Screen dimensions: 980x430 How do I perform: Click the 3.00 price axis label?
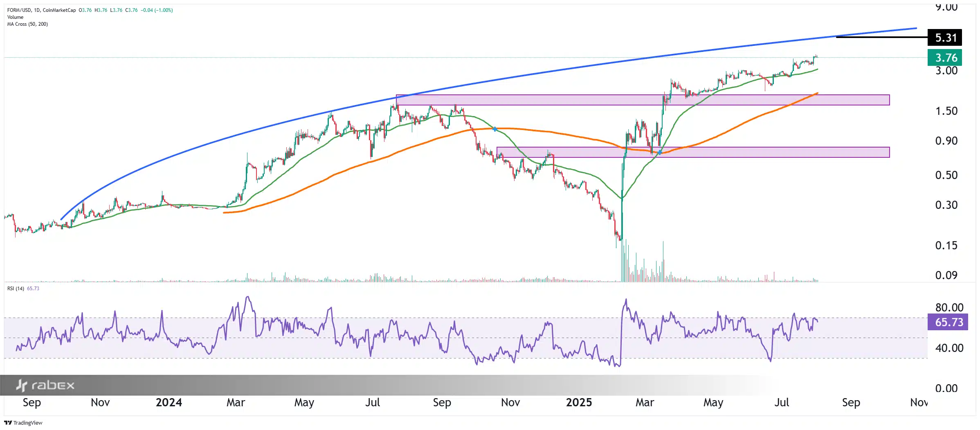pyautogui.click(x=946, y=71)
